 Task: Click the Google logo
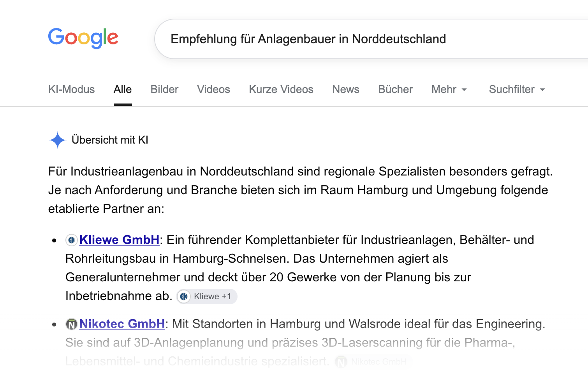(83, 38)
